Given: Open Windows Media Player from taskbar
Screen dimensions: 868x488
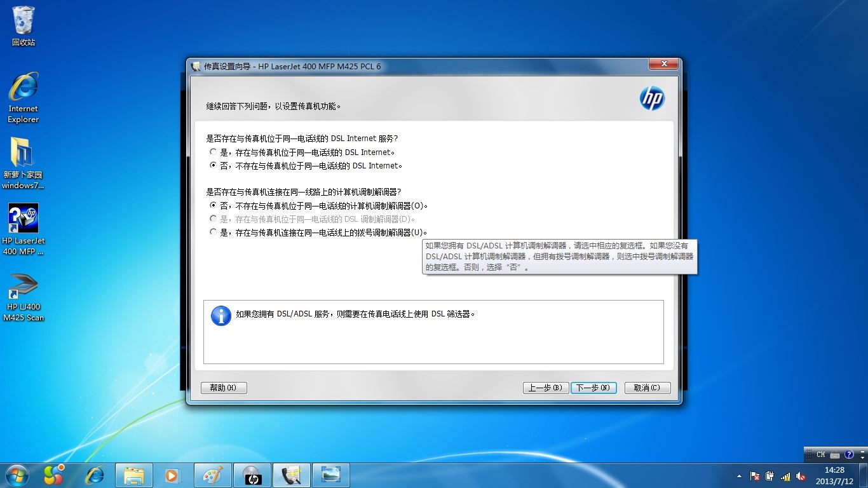Looking at the screenshot, I should point(171,475).
